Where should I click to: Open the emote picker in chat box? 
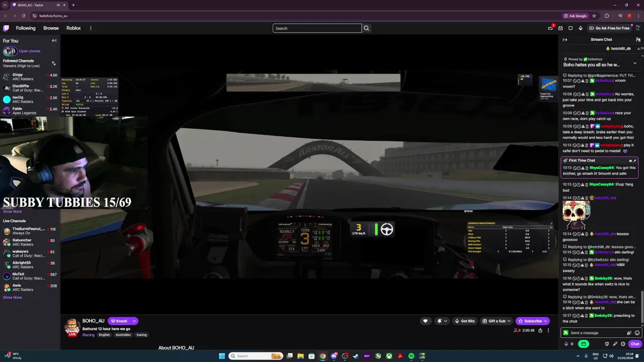pyautogui.click(x=637, y=333)
